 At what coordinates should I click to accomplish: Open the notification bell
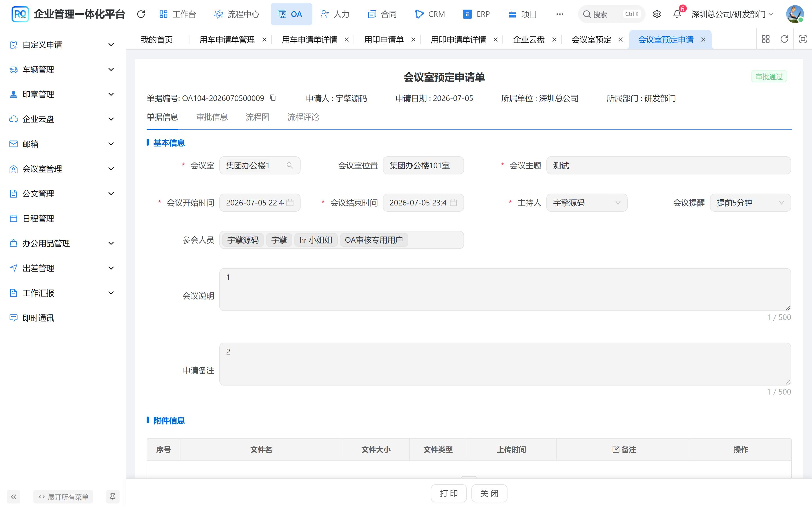coord(677,14)
